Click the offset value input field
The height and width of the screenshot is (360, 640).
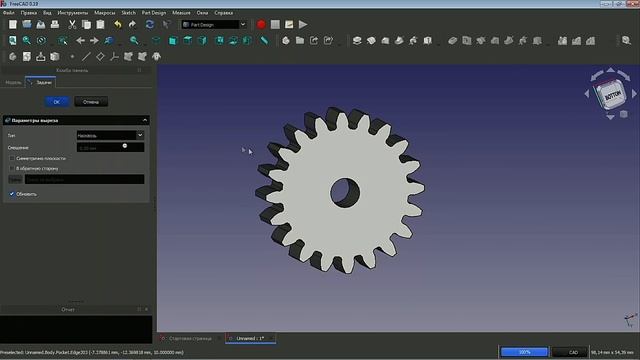(110, 147)
